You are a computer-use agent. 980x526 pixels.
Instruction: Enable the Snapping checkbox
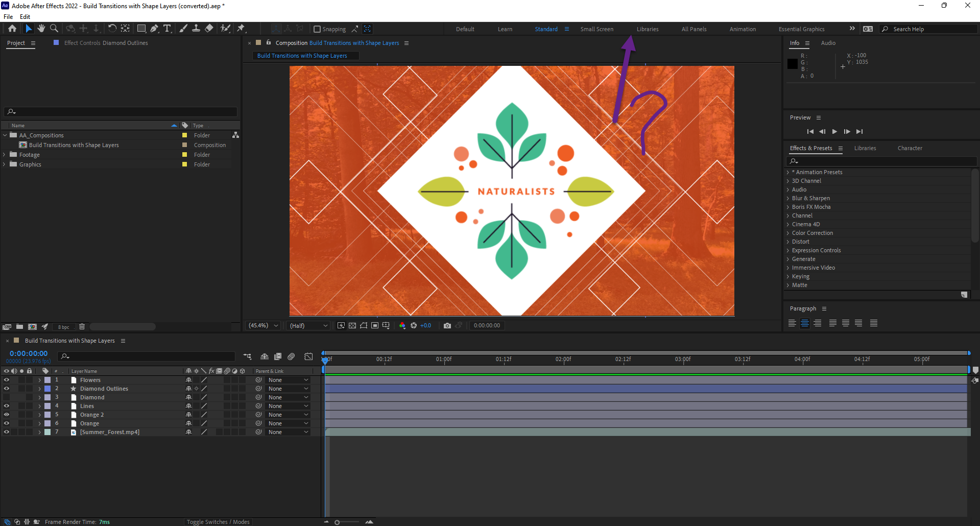(x=318, y=29)
